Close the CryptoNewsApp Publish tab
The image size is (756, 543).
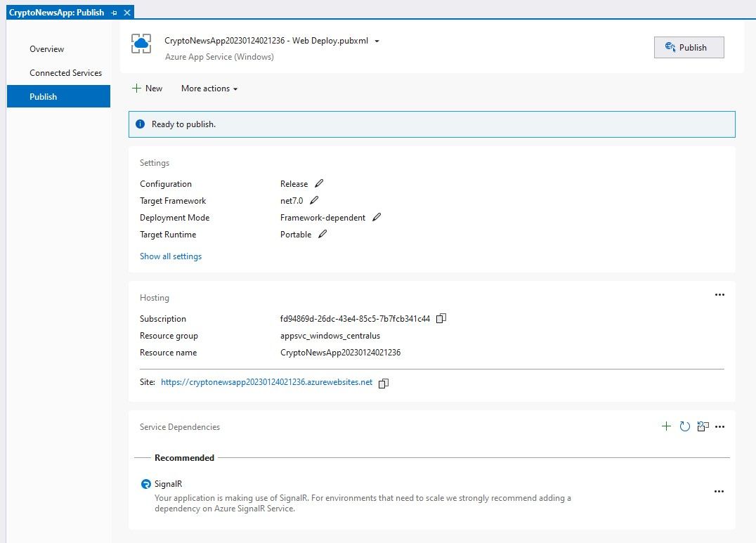(126, 13)
